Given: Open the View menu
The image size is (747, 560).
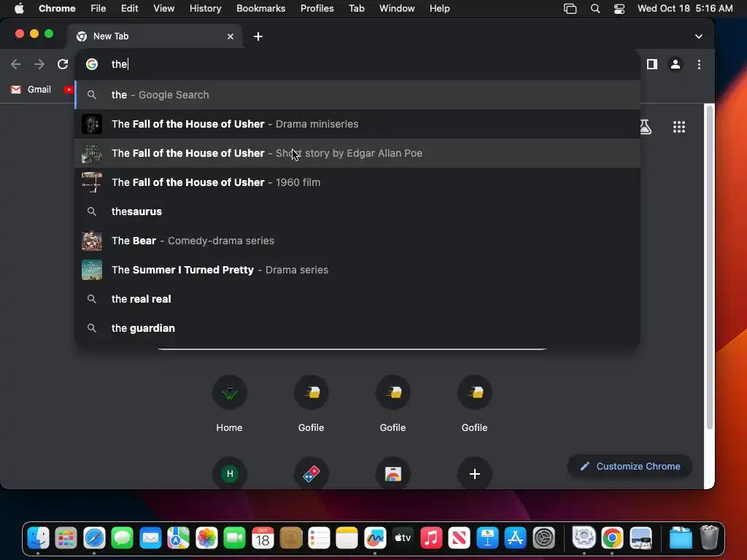Looking at the screenshot, I should (x=163, y=9).
